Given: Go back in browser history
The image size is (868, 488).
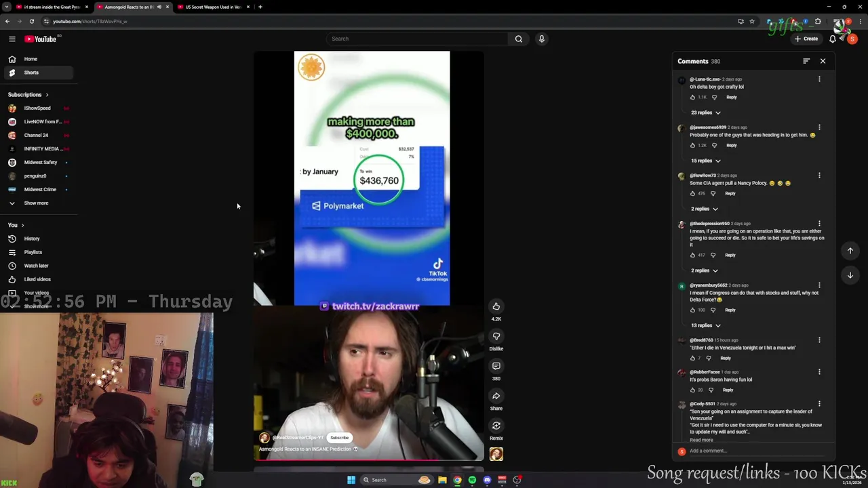Looking at the screenshot, I should point(7,21).
